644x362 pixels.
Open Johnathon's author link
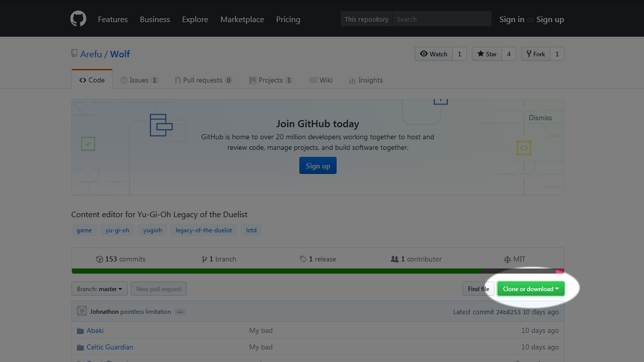[104, 312]
